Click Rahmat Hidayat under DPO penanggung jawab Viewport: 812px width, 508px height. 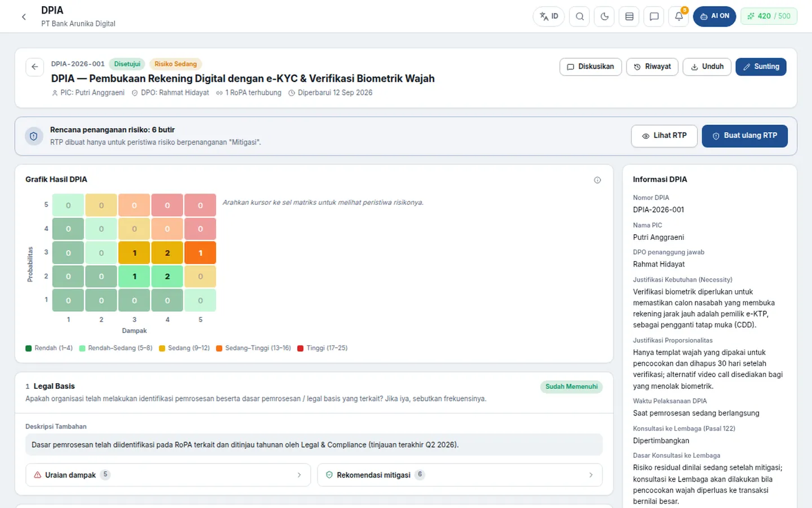659,264
